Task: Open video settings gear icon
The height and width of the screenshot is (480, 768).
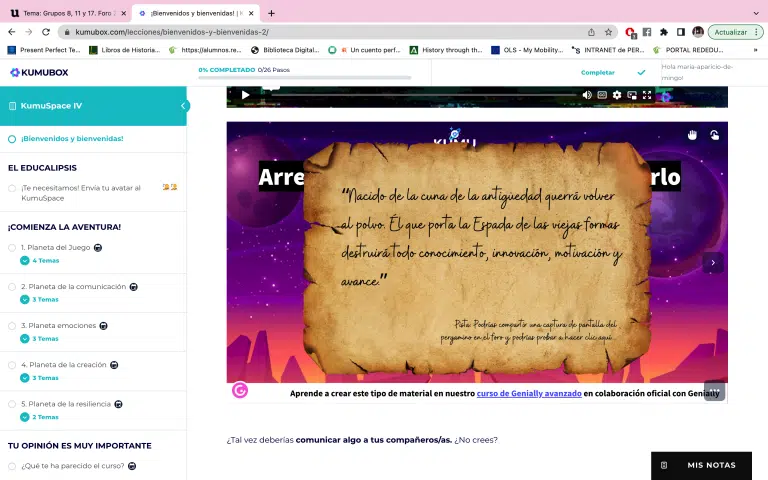Action: (617, 95)
